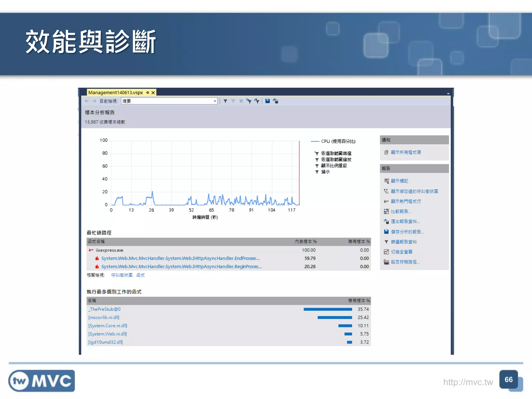Click 縮小 zoom out chart option
The height and width of the screenshot is (399, 532).
325,172
